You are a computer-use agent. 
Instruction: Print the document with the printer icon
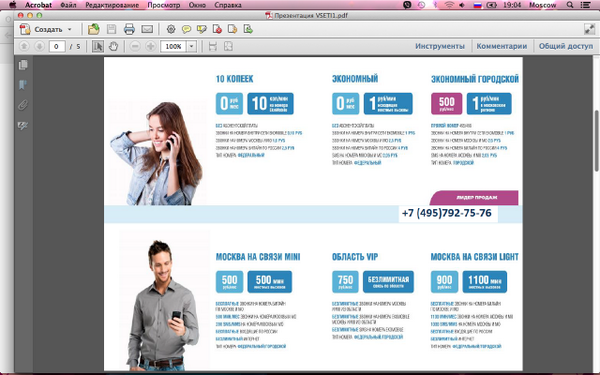tap(129, 29)
